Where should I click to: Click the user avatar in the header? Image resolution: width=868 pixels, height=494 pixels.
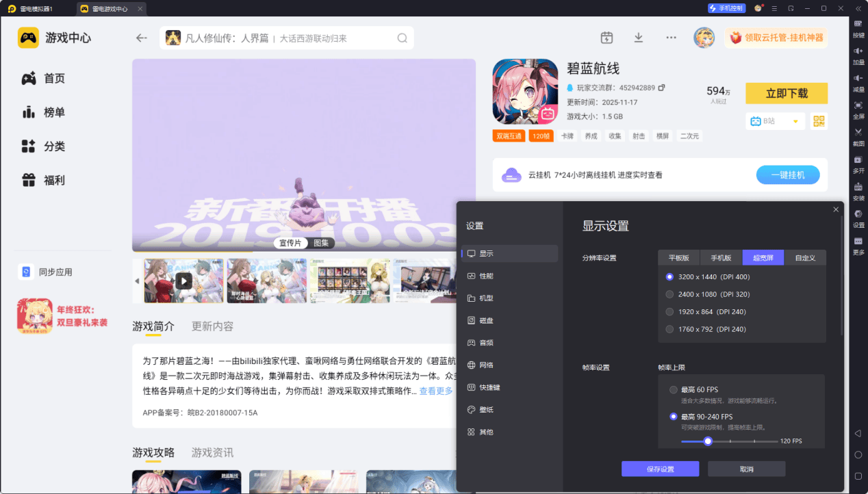click(704, 38)
